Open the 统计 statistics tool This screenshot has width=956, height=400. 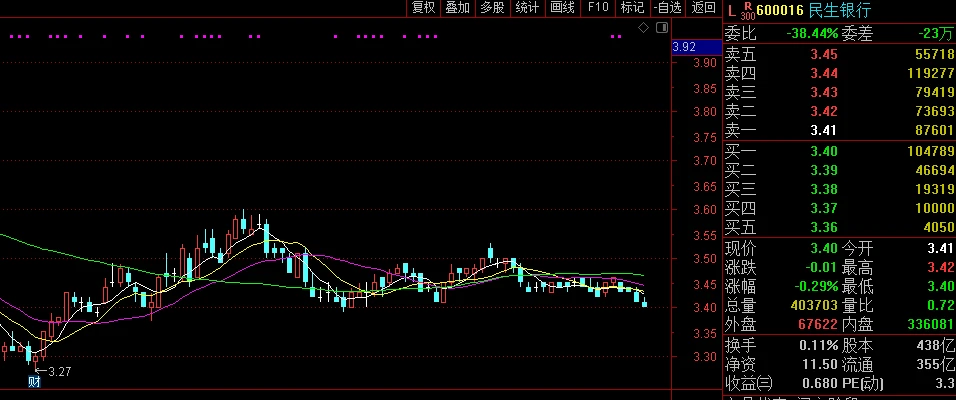[527, 7]
